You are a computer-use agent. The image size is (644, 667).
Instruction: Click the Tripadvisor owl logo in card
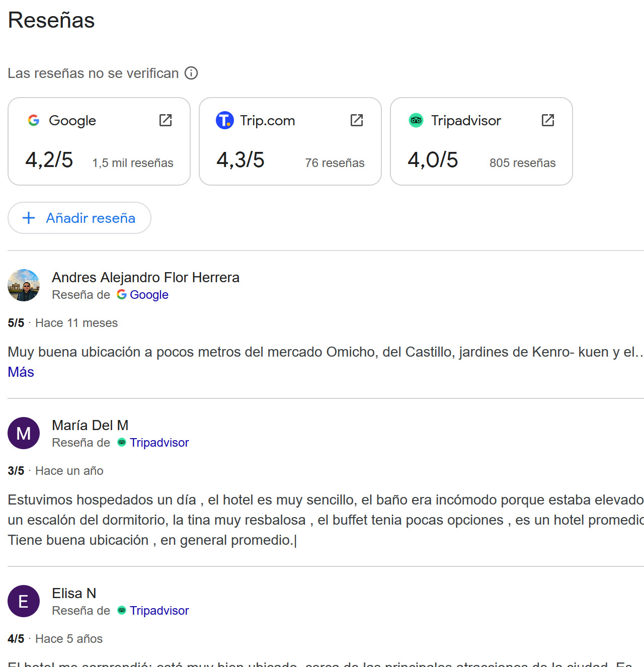(x=416, y=121)
